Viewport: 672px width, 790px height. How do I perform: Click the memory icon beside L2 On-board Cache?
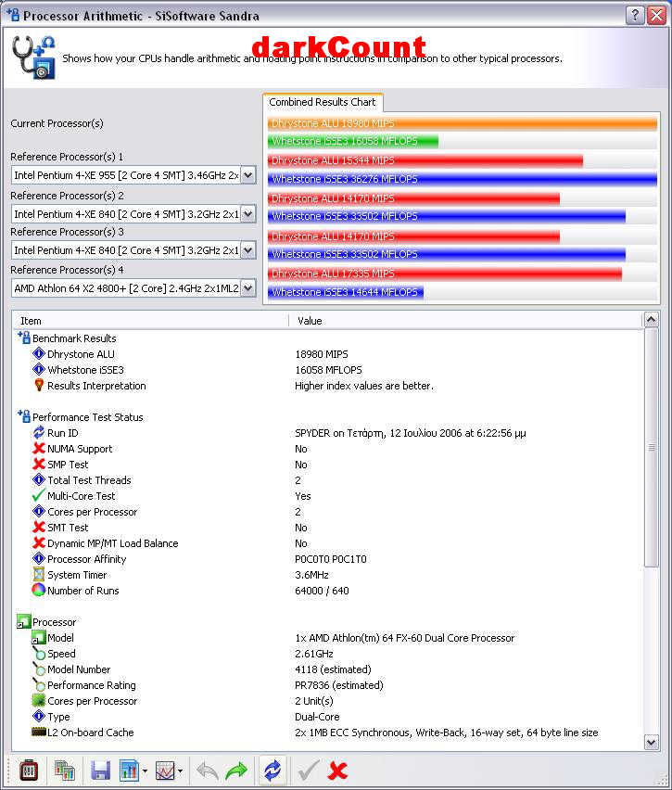(x=39, y=732)
